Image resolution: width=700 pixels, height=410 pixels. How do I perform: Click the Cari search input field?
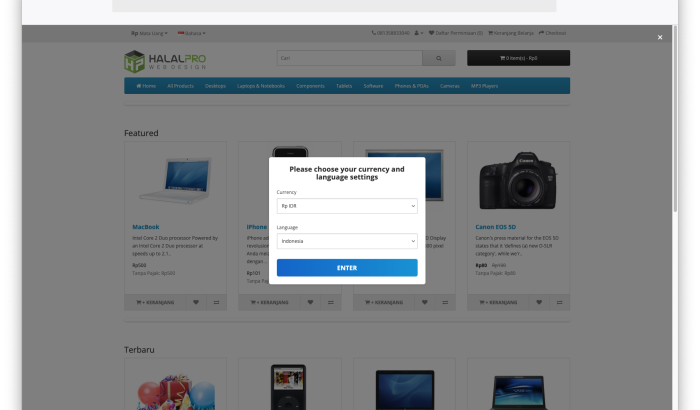350,58
